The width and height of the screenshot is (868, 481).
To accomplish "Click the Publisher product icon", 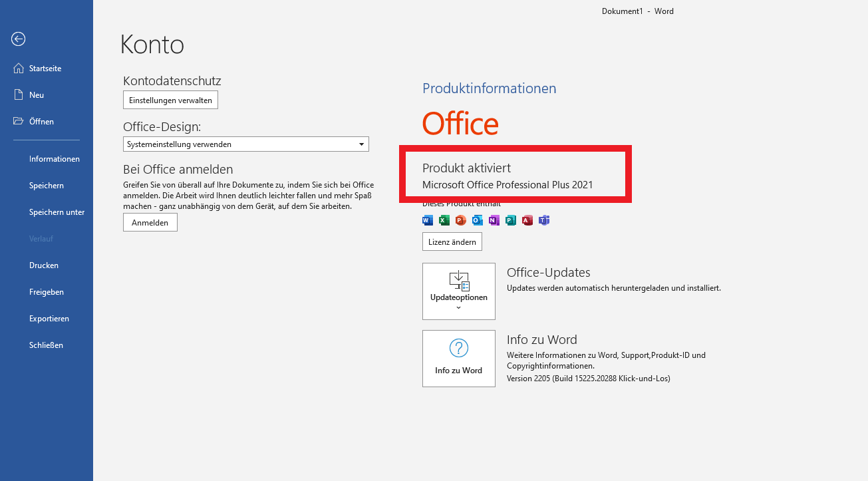I will click(511, 220).
